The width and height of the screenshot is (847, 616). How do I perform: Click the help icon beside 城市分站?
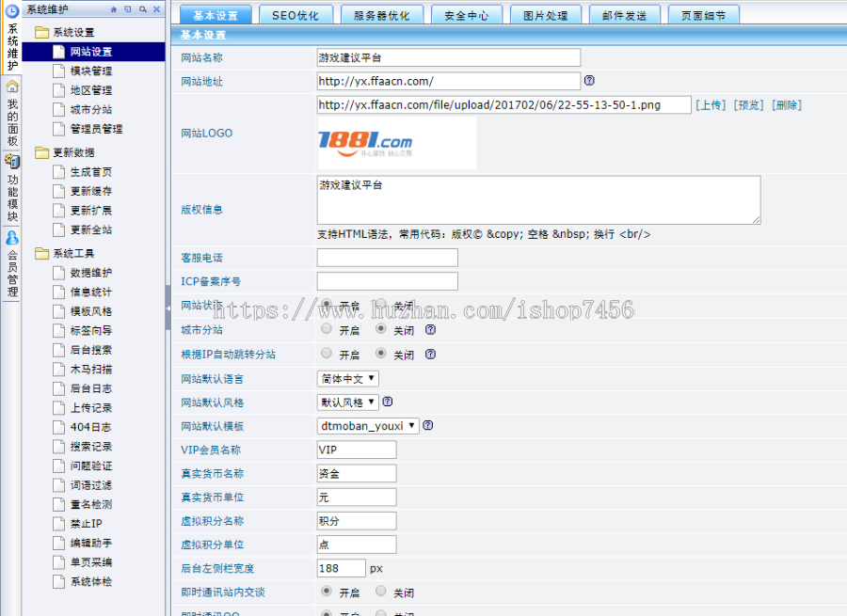430,330
